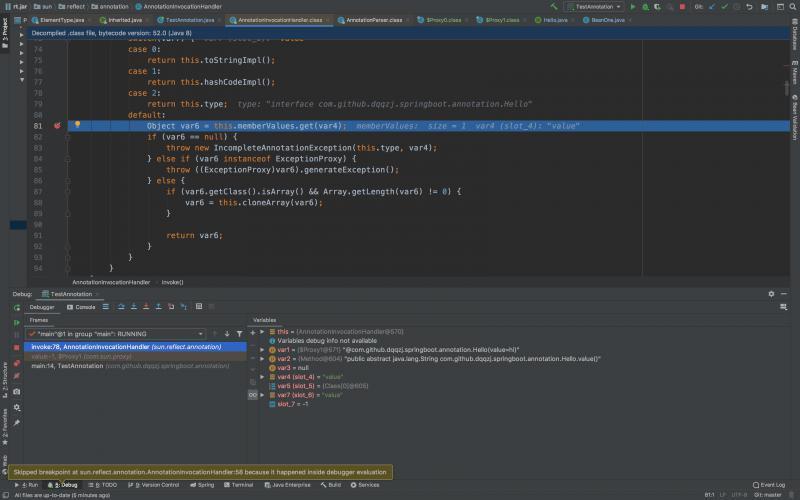Open the TestAnnotation run configuration dropdown

(x=593, y=6)
